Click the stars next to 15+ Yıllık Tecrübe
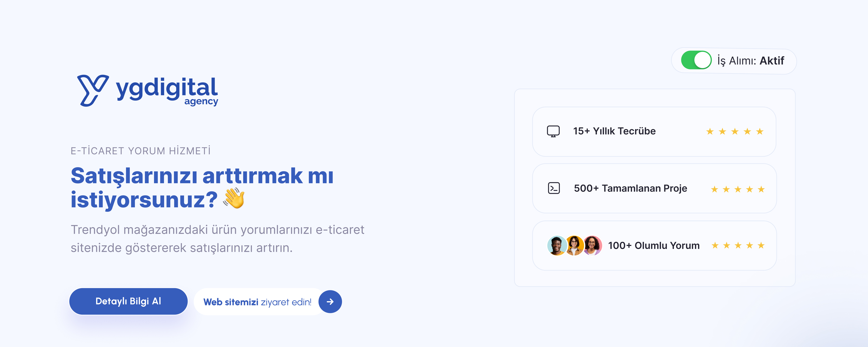This screenshot has height=347, width=868. [735, 131]
